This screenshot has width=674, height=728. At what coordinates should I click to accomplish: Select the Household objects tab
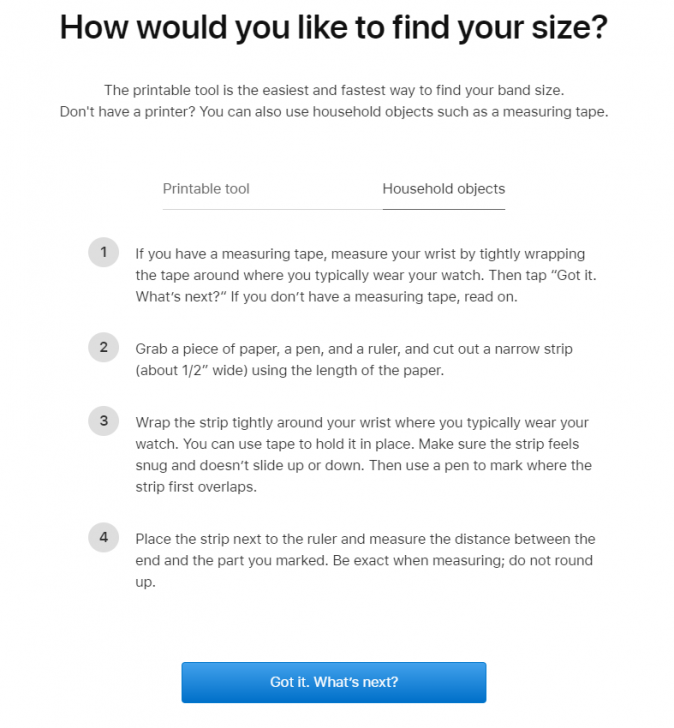[443, 189]
